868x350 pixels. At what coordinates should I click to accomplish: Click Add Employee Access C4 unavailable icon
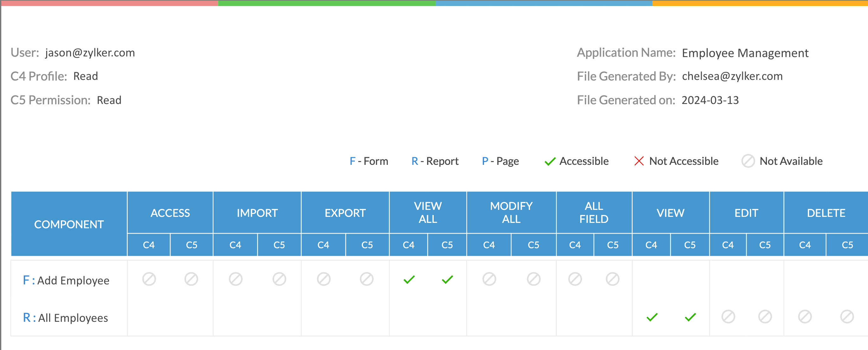pyautogui.click(x=149, y=279)
